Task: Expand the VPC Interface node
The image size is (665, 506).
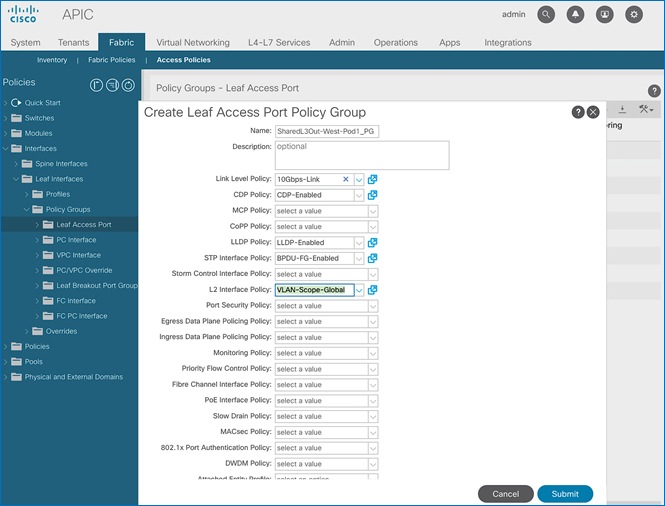Action: [37, 255]
